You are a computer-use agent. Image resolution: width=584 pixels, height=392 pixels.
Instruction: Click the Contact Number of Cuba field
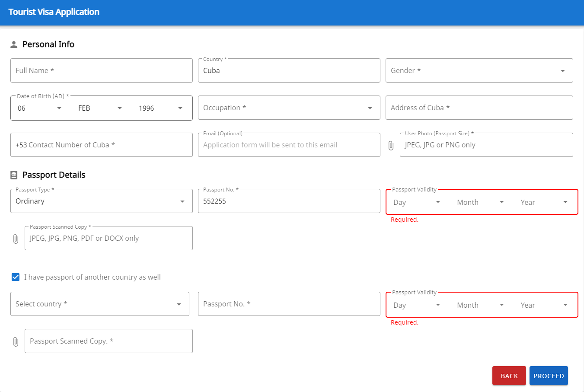(102, 145)
